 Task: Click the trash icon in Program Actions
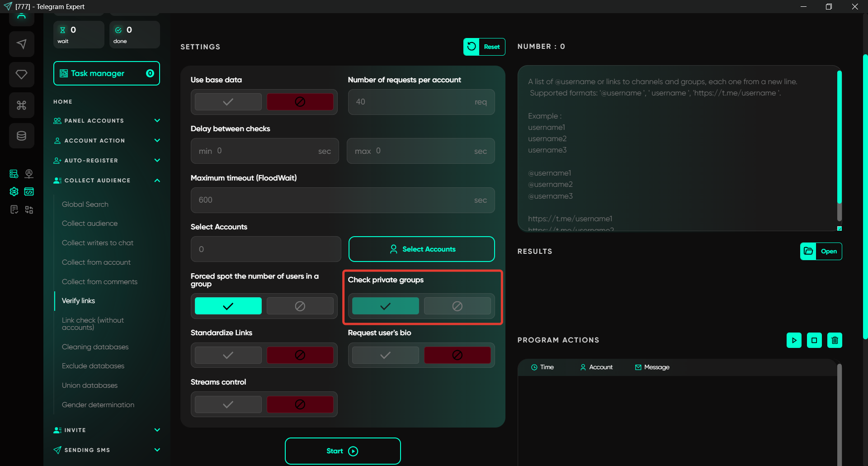[x=835, y=340]
